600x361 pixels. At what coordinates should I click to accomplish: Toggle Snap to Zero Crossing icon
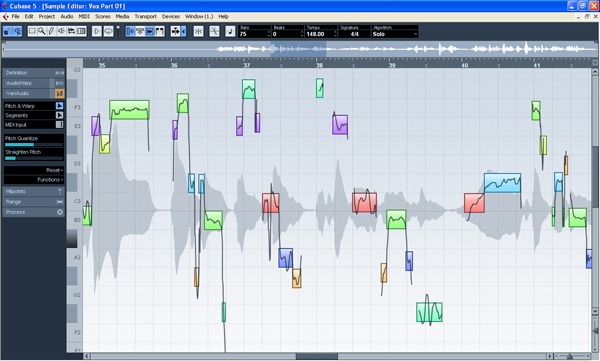pyautogui.click(x=198, y=31)
